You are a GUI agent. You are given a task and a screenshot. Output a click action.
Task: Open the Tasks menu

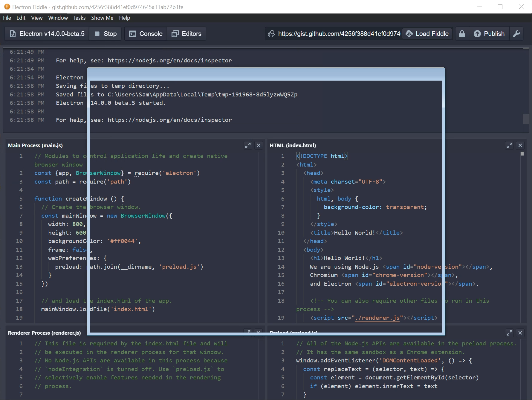pos(80,18)
